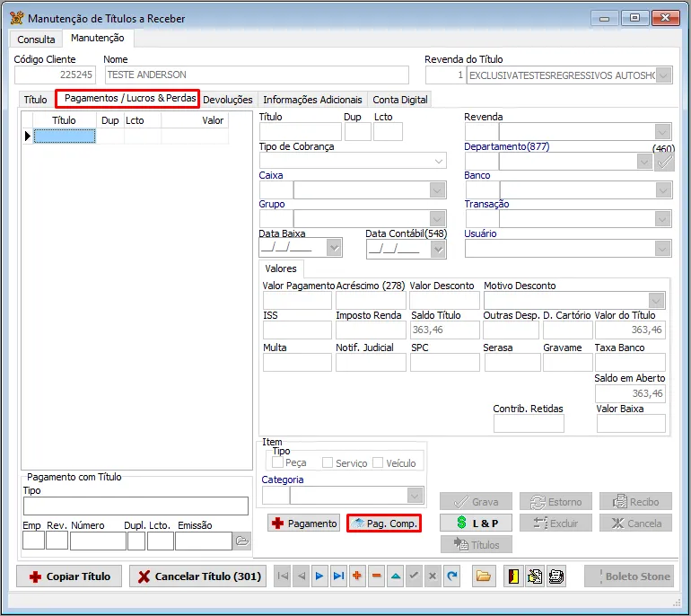Screen dimensions: 691x616
Task: Click the Valor Pagamento input field
Action: click(297, 301)
